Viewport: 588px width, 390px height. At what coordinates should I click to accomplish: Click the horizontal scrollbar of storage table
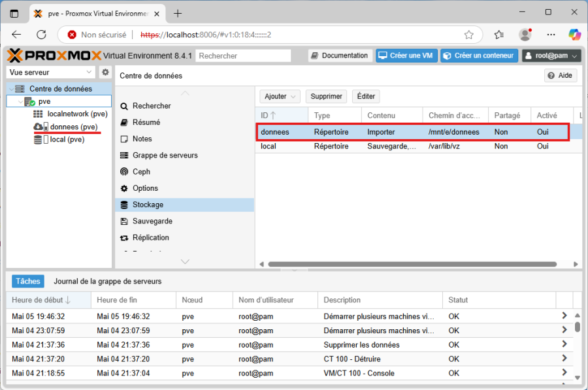pos(412,265)
